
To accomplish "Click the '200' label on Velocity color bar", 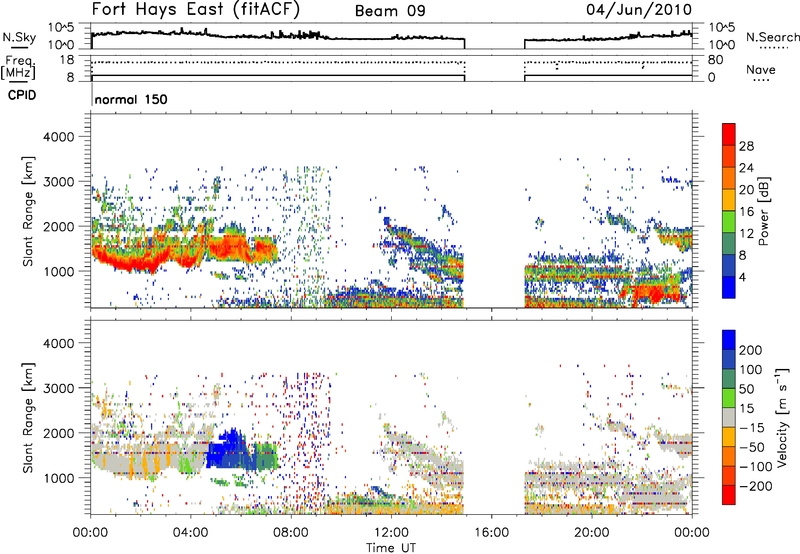I will click(751, 350).
